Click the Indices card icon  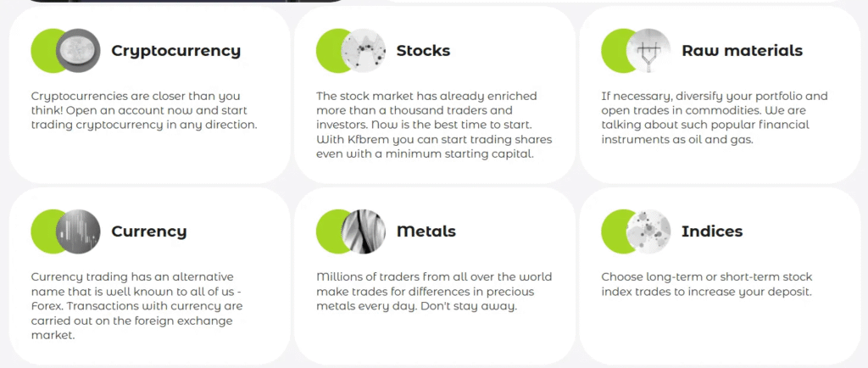point(648,231)
